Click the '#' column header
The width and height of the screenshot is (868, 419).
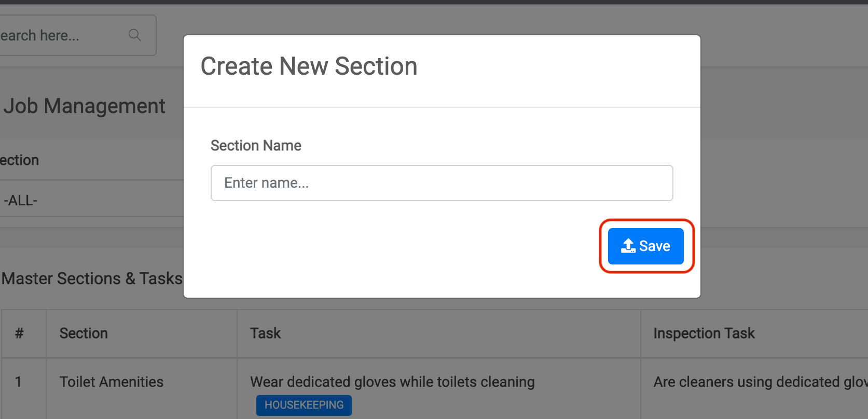coord(19,333)
